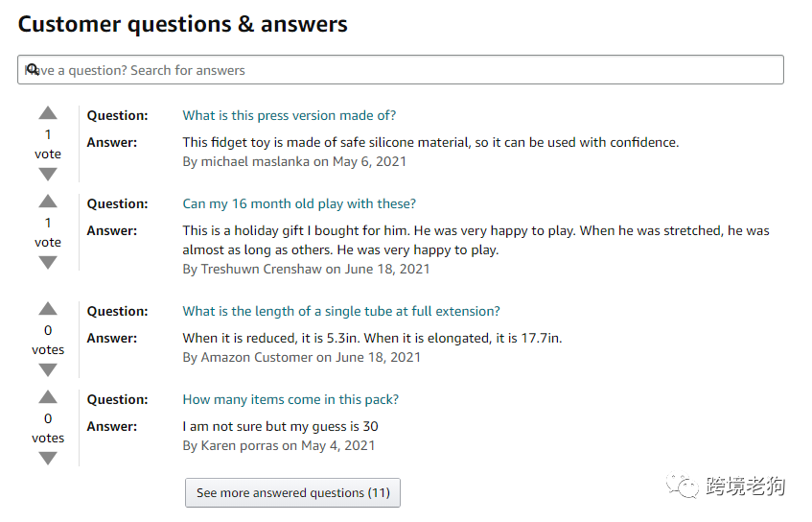Downvote the items in pack question

pyautogui.click(x=48, y=459)
